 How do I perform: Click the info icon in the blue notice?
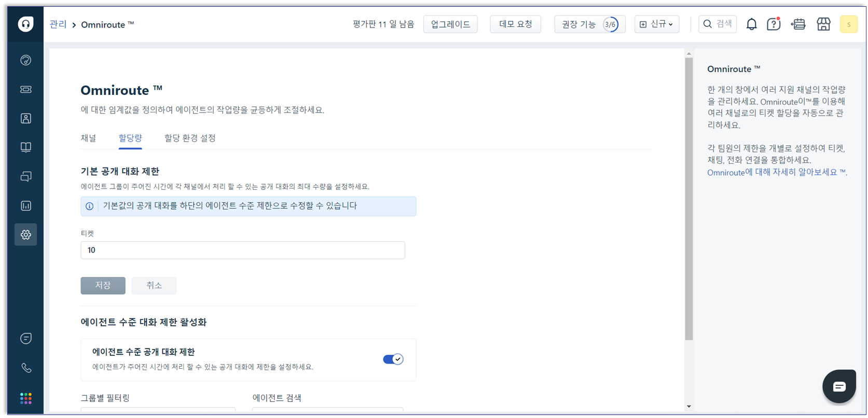[x=89, y=206]
